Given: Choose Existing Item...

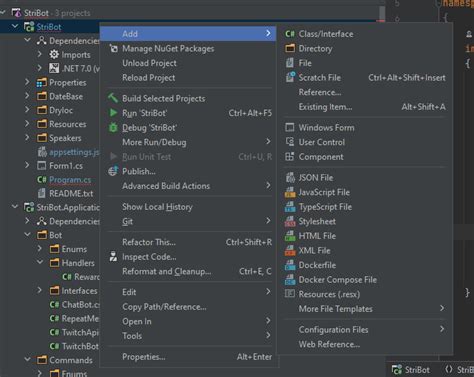Looking at the screenshot, I should pos(364,107).
